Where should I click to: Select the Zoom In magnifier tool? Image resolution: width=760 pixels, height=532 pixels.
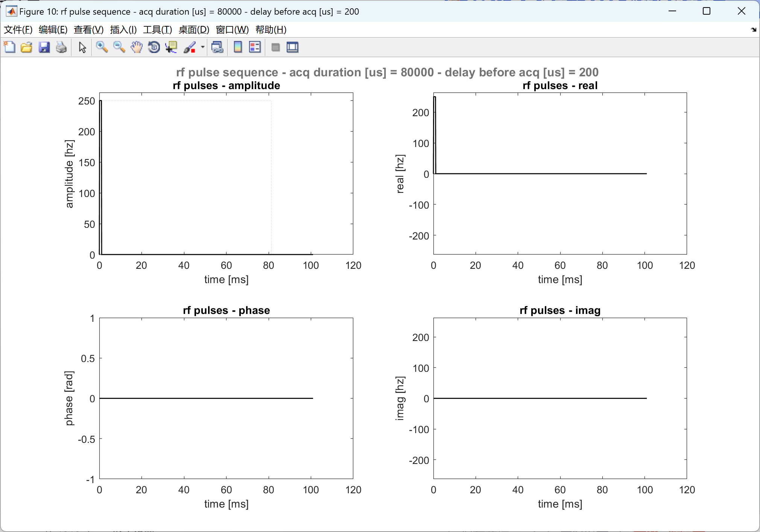[102, 47]
